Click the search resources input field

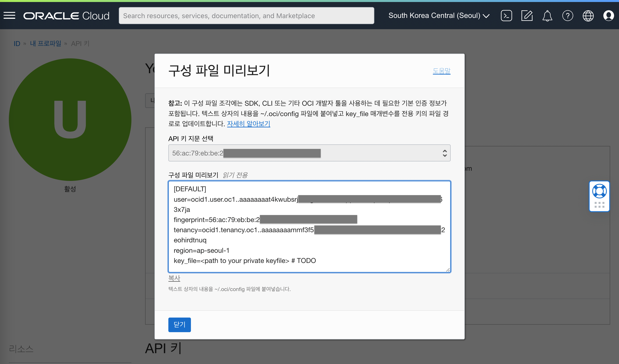pos(246,16)
